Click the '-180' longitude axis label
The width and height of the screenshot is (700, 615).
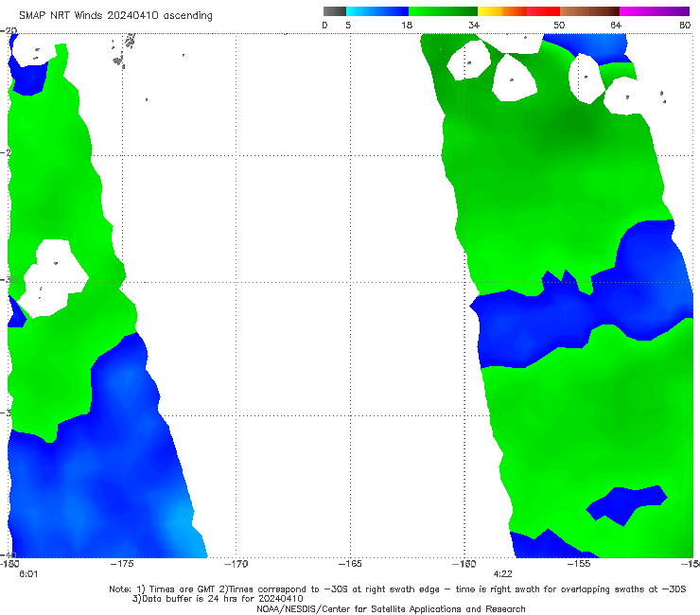tap(9, 564)
